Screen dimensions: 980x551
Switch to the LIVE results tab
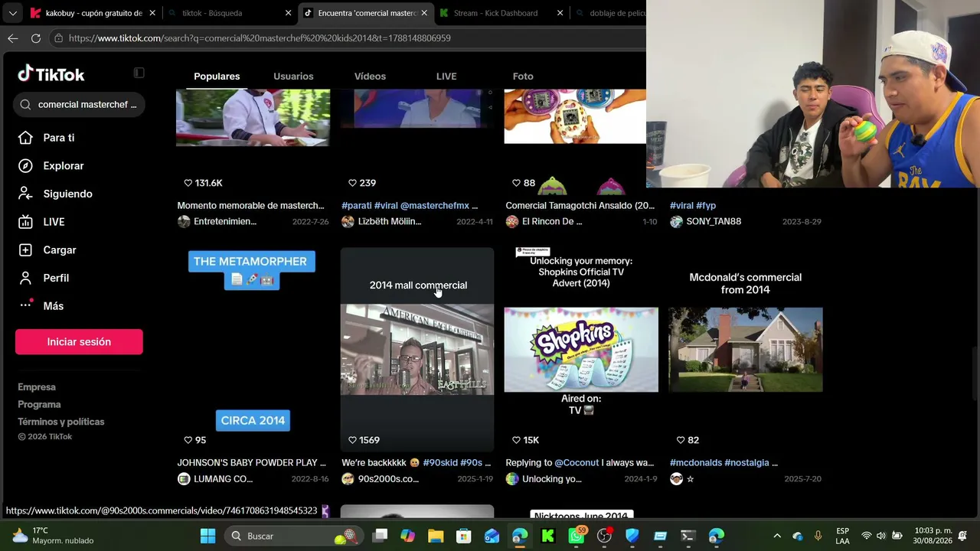pos(446,77)
